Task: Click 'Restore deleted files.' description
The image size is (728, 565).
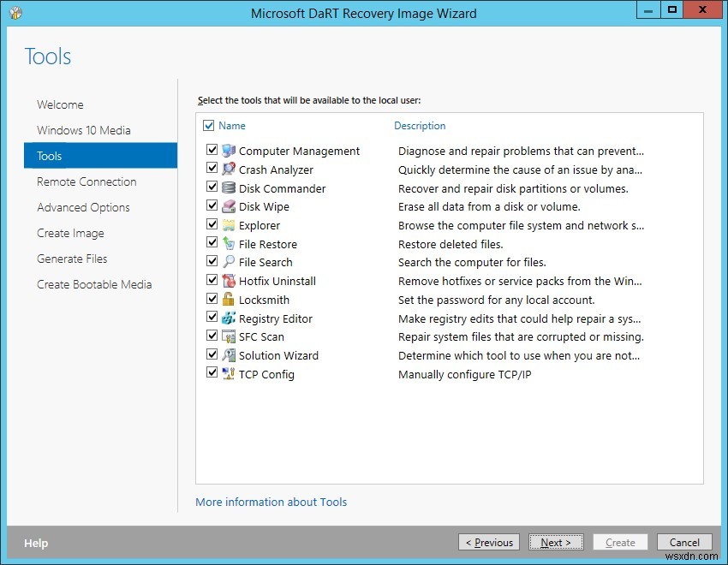Action: pyautogui.click(x=451, y=244)
